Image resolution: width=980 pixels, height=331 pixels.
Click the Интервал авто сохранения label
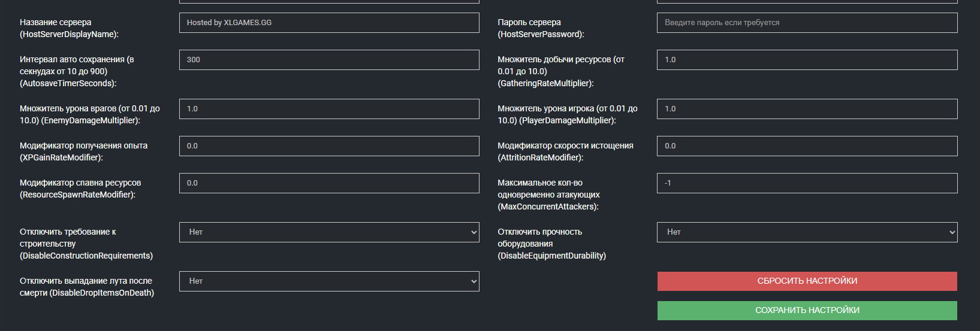(77, 60)
